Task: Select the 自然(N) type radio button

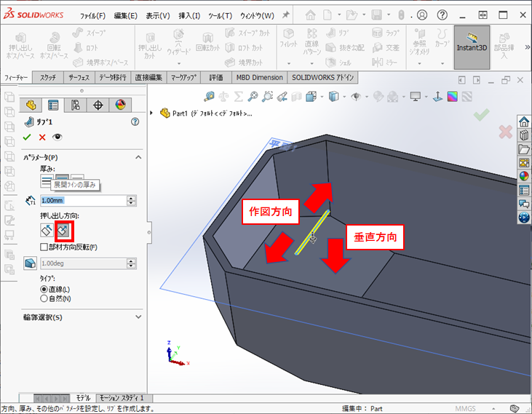Action: coord(44,298)
